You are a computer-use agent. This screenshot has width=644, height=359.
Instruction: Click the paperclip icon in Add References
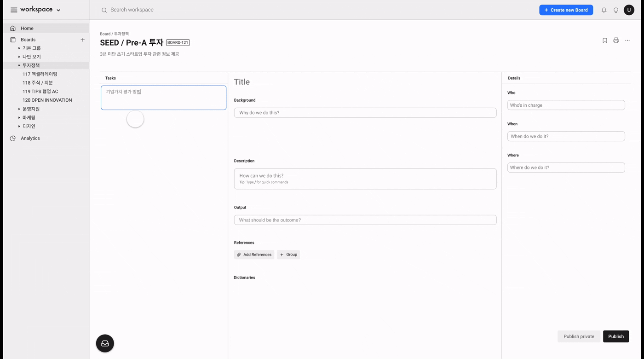tap(239, 255)
